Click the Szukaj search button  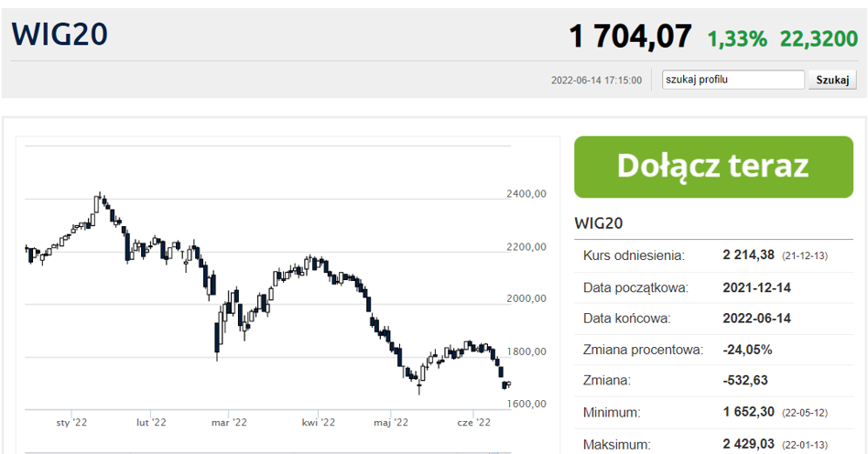pos(832,80)
